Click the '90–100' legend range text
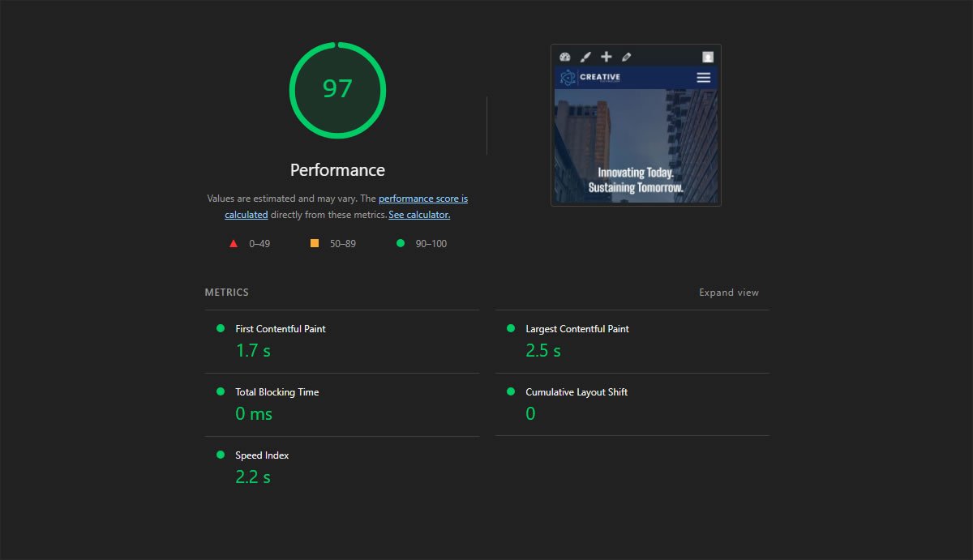973x560 pixels. [x=431, y=244]
